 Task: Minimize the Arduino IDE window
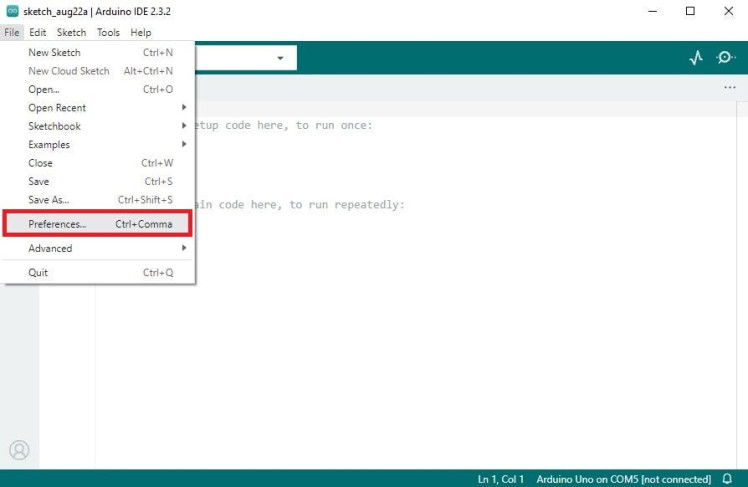(x=653, y=11)
